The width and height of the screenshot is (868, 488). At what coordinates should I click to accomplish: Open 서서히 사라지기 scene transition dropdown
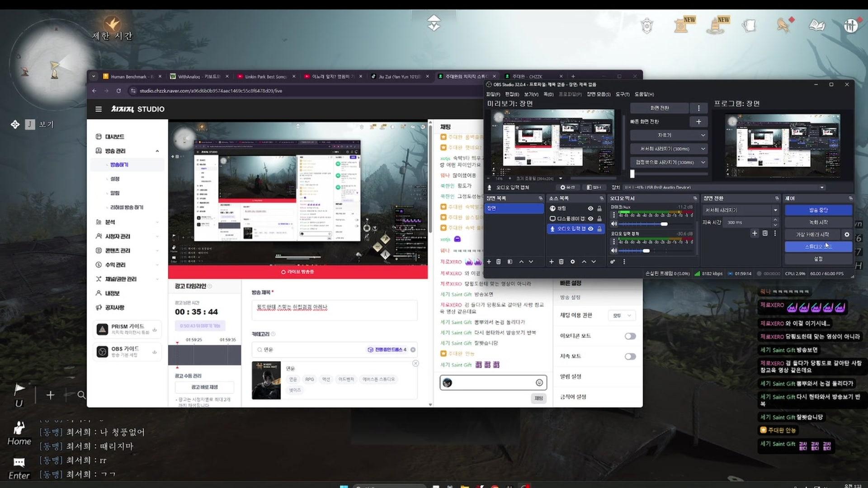pyautogui.click(x=741, y=210)
